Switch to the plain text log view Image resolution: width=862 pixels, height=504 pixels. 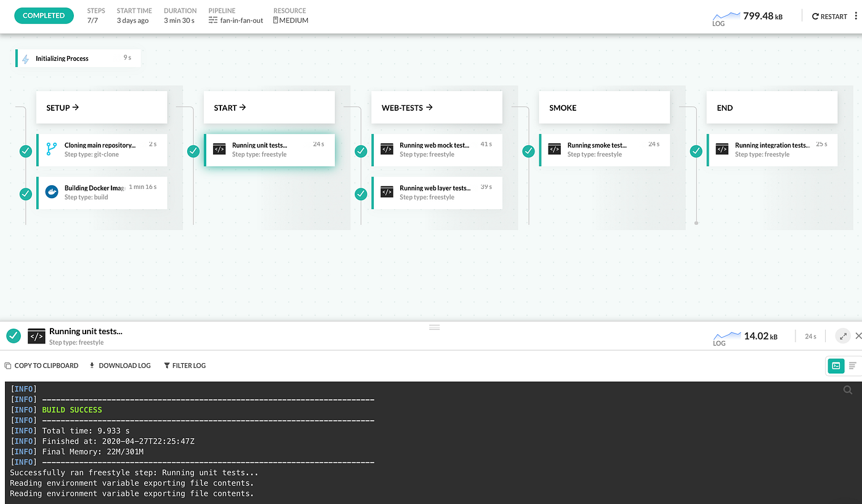pyautogui.click(x=853, y=366)
